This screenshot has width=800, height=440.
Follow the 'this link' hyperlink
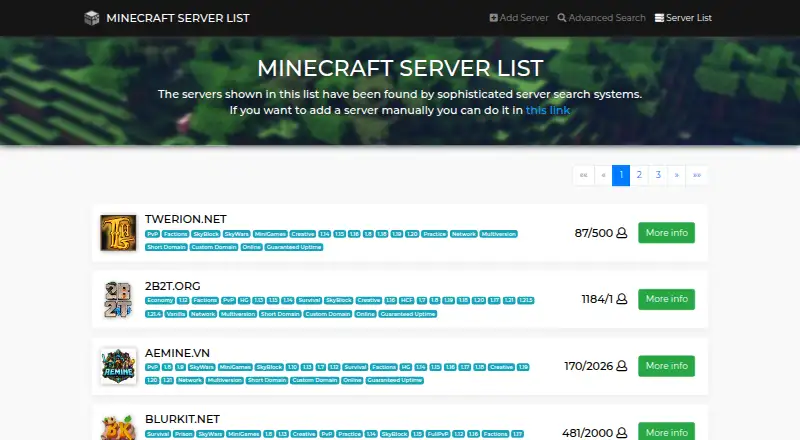(x=547, y=110)
